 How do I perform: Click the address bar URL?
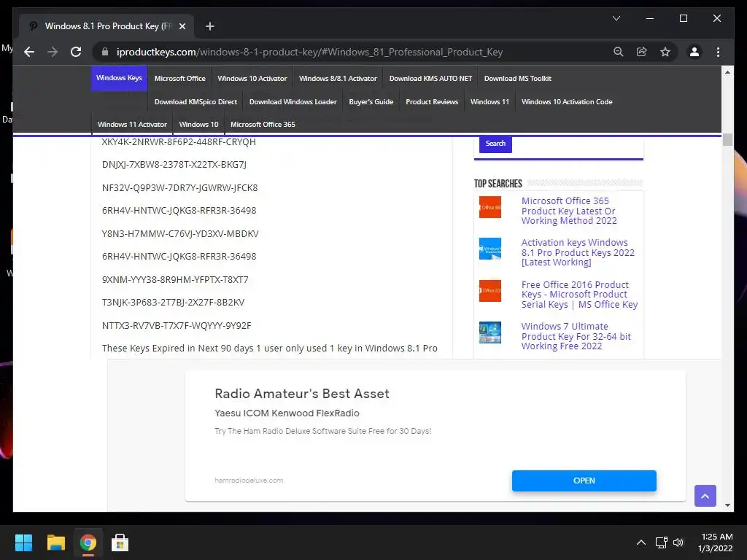click(309, 52)
